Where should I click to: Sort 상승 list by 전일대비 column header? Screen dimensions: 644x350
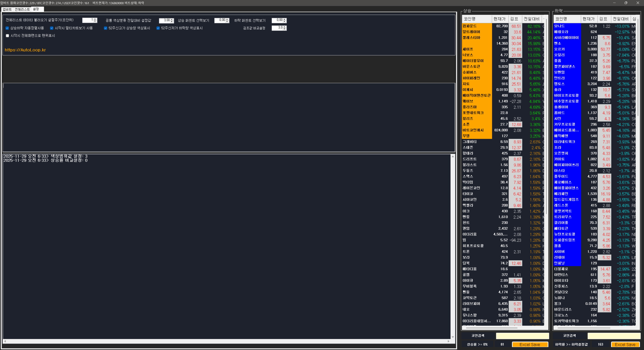(x=531, y=19)
